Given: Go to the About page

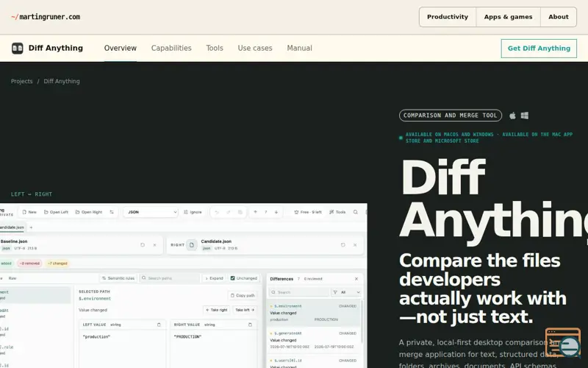Looking at the screenshot, I should (559, 17).
